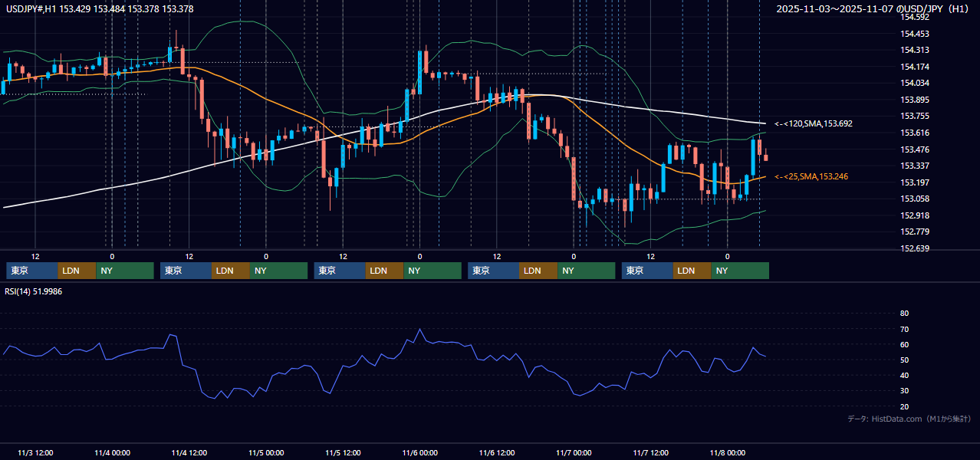Click the 153.197 price axis value

(914, 182)
